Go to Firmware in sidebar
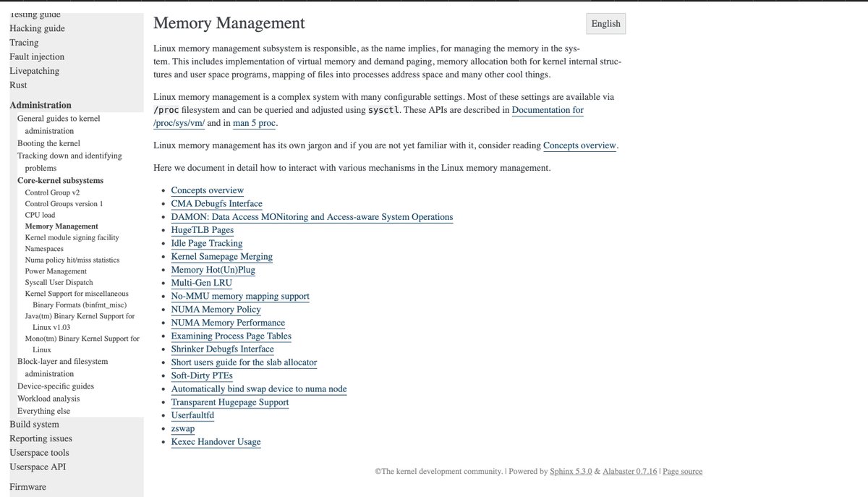The width and height of the screenshot is (868, 497). pyautogui.click(x=27, y=487)
